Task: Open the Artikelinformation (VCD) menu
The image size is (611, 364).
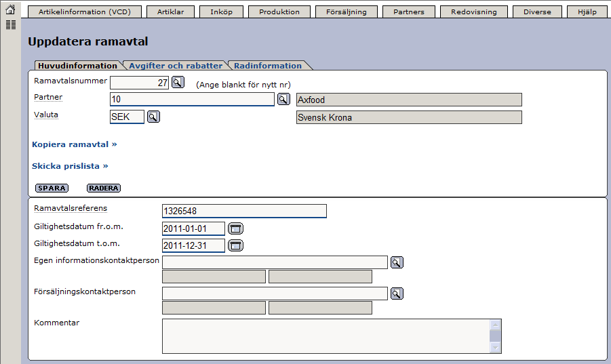Action: [x=85, y=12]
